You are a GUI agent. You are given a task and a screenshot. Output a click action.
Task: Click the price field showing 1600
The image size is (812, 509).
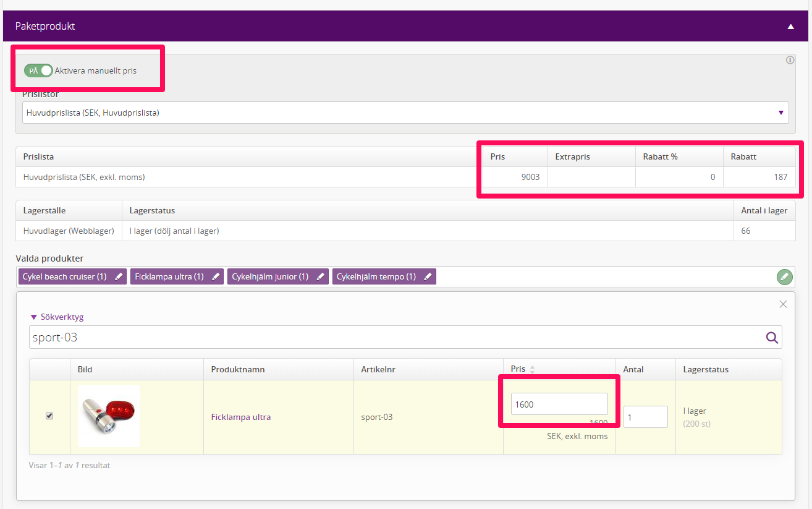coord(559,404)
